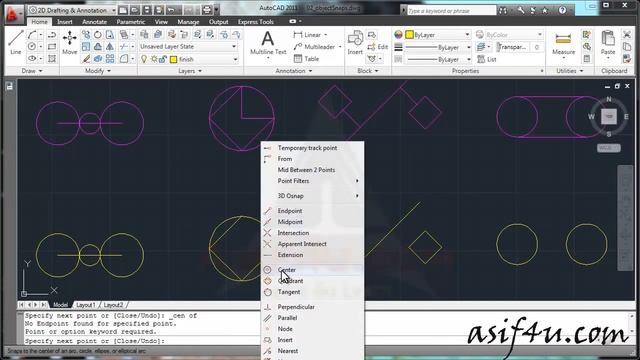The width and height of the screenshot is (640, 360).
Task: Toggle layer lock padlock icon
Action: 163,59
